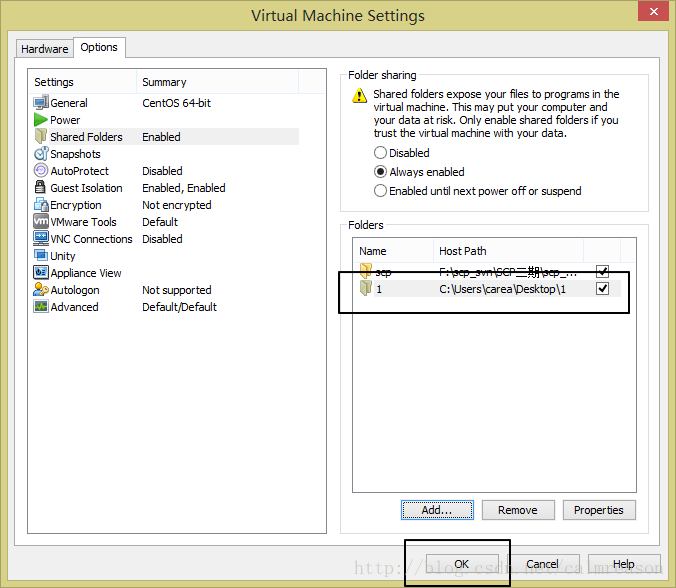The width and height of the screenshot is (676, 588).
Task: Click the Default/Default summary value
Action: (x=179, y=307)
